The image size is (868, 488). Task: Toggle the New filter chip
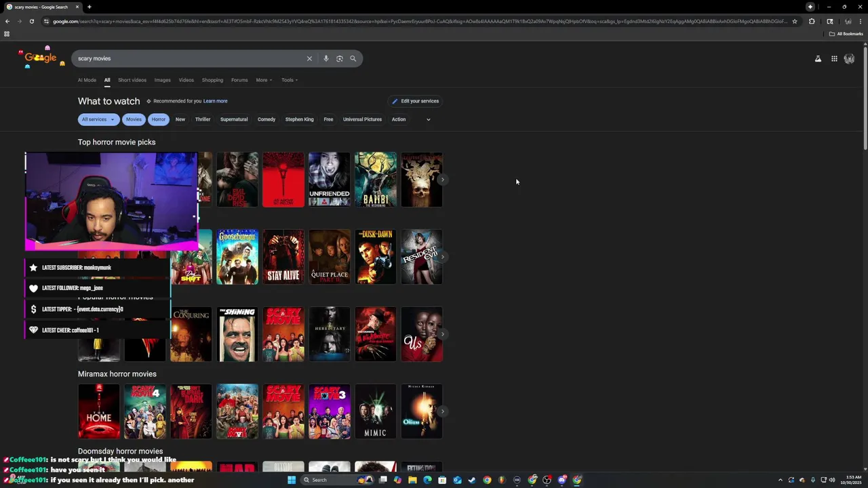pos(180,119)
